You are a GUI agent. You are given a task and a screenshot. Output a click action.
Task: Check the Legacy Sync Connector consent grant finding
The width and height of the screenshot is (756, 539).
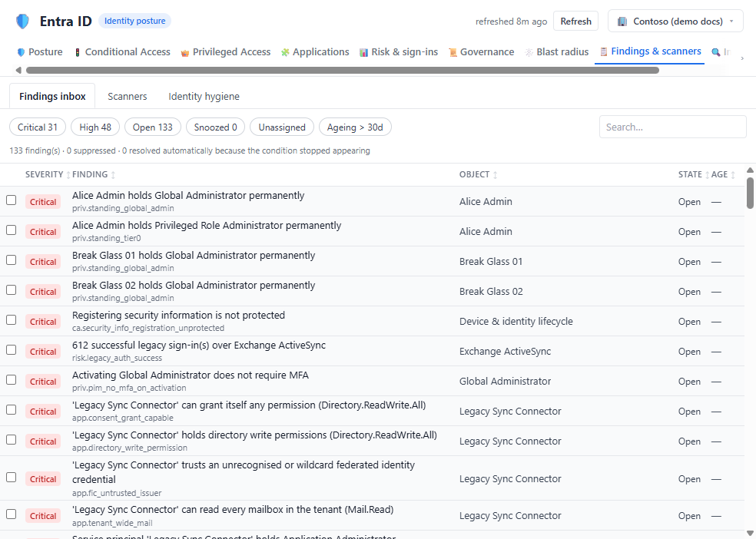(x=11, y=409)
